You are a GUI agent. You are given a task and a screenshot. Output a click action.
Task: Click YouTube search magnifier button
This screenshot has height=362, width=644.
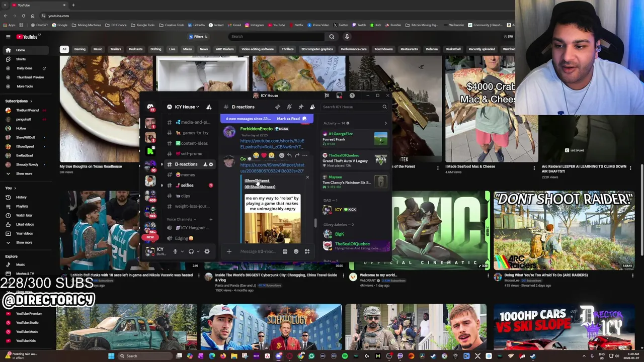(332, 37)
